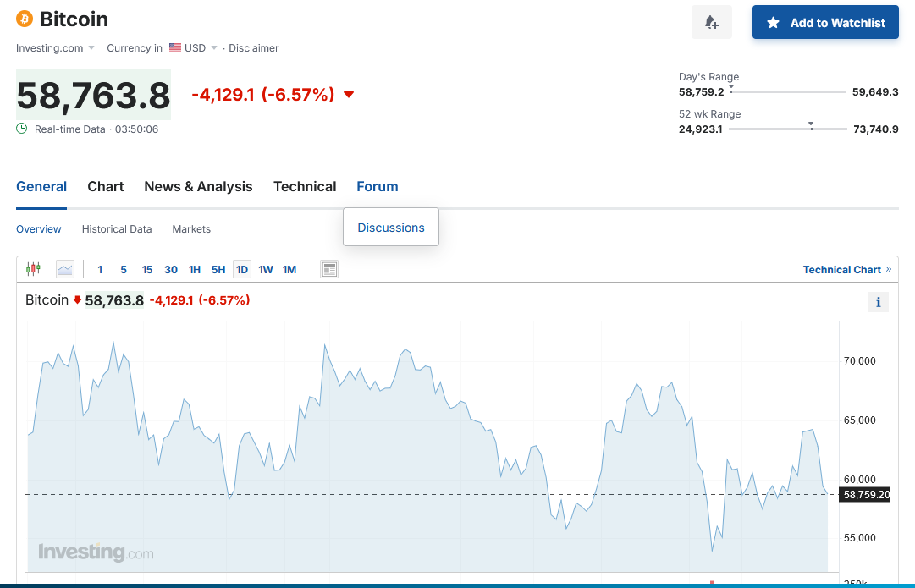Select the 30-minute chart interval
Image resolution: width=915 pixels, height=588 pixels.
tap(171, 270)
